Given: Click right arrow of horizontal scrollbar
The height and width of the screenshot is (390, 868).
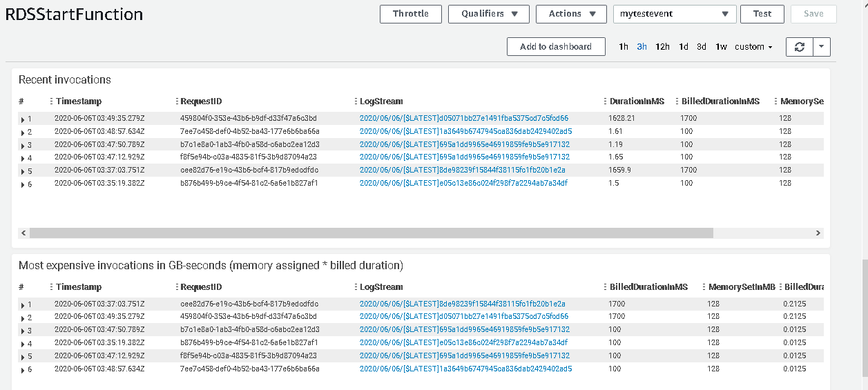Looking at the screenshot, I should (x=818, y=233).
